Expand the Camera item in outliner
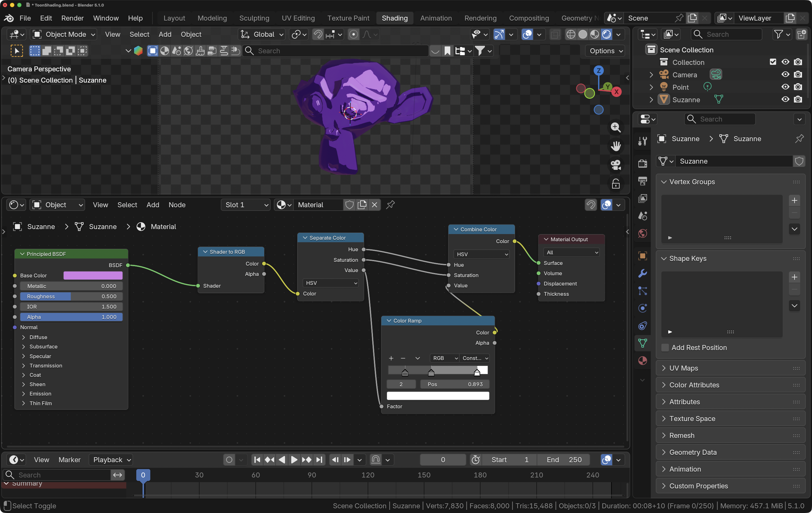The width and height of the screenshot is (812, 513). [x=651, y=74]
